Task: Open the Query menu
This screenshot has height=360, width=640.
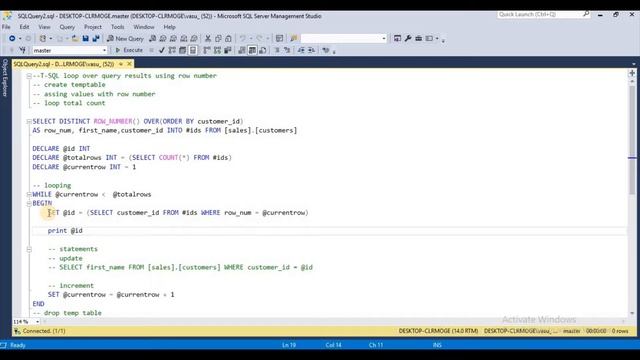Action: click(67, 27)
